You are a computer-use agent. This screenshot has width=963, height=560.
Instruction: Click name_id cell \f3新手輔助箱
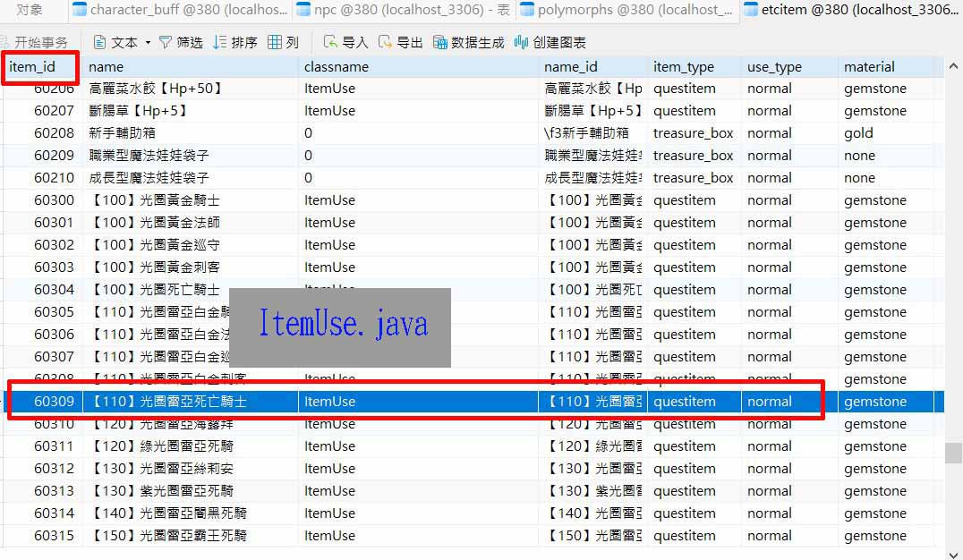point(586,133)
